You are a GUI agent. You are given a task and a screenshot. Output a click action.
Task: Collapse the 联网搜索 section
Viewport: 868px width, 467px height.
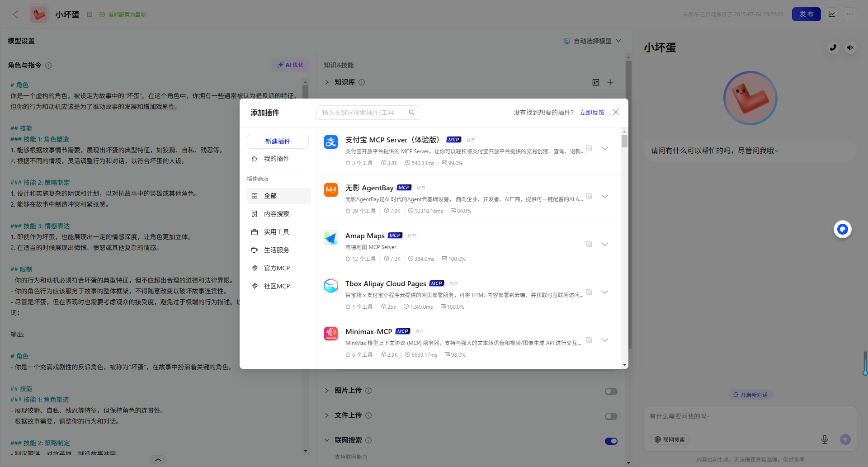point(327,440)
